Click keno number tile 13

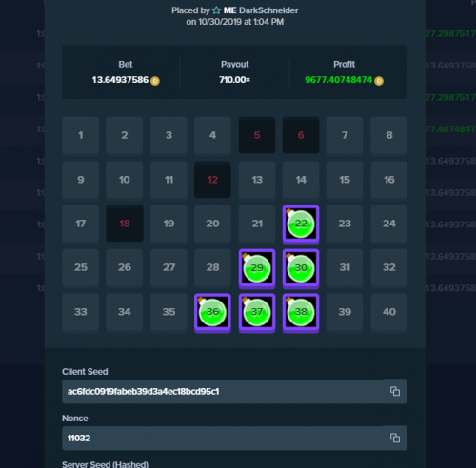[x=257, y=180]
